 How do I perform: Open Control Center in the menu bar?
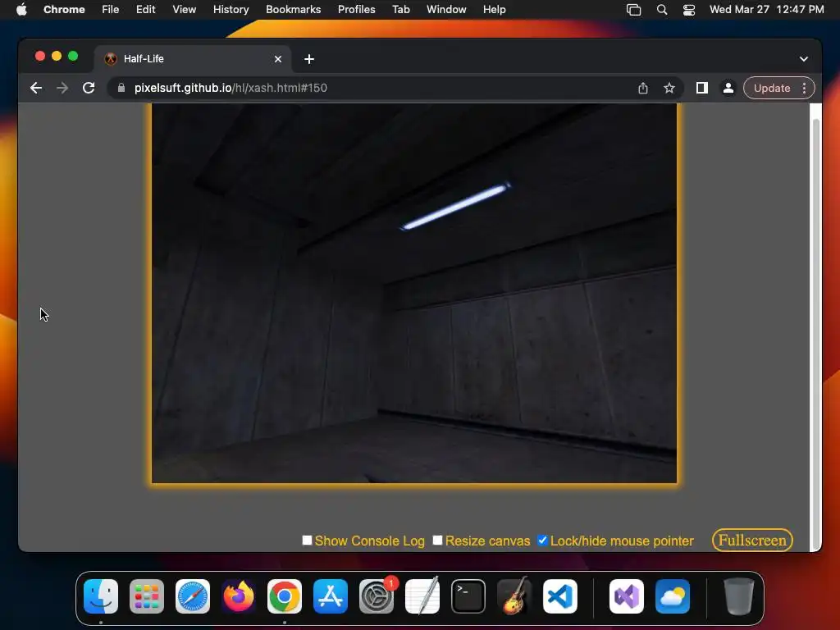[689, 9]
